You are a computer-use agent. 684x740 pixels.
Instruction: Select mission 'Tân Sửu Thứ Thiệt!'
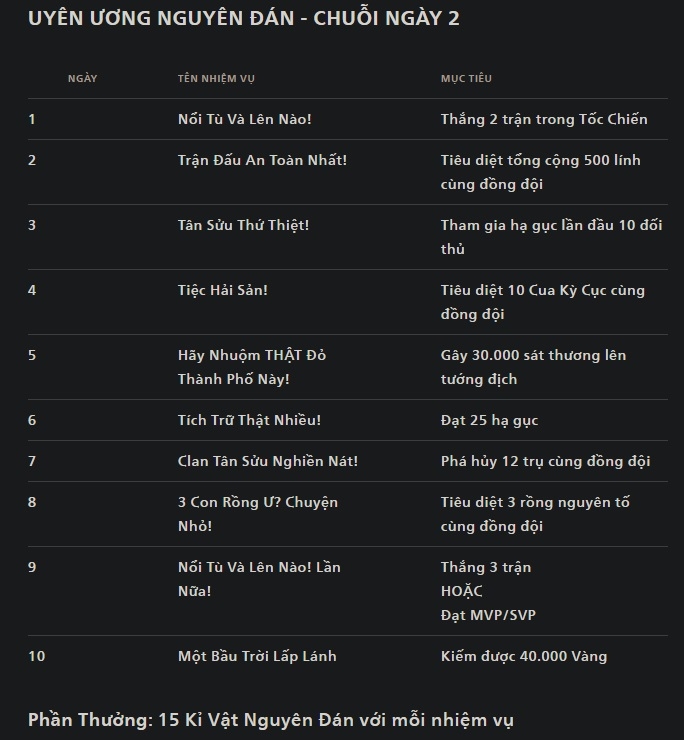point(243,225)
